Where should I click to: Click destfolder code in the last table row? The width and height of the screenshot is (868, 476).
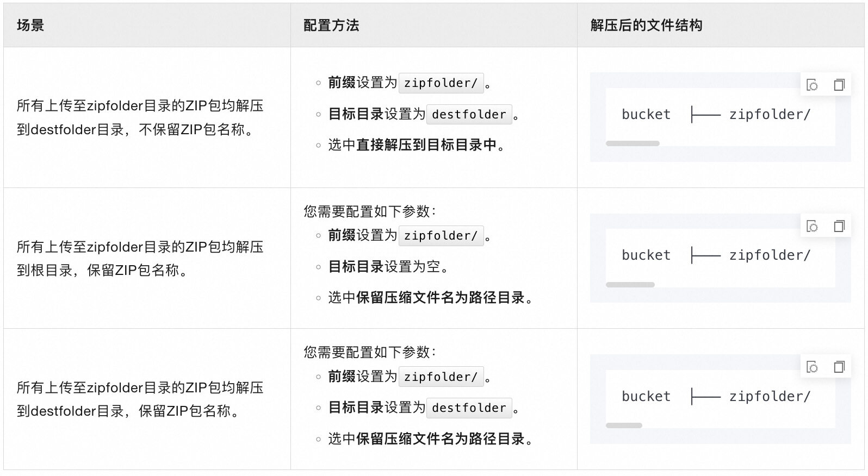click(x=469, y=408)
